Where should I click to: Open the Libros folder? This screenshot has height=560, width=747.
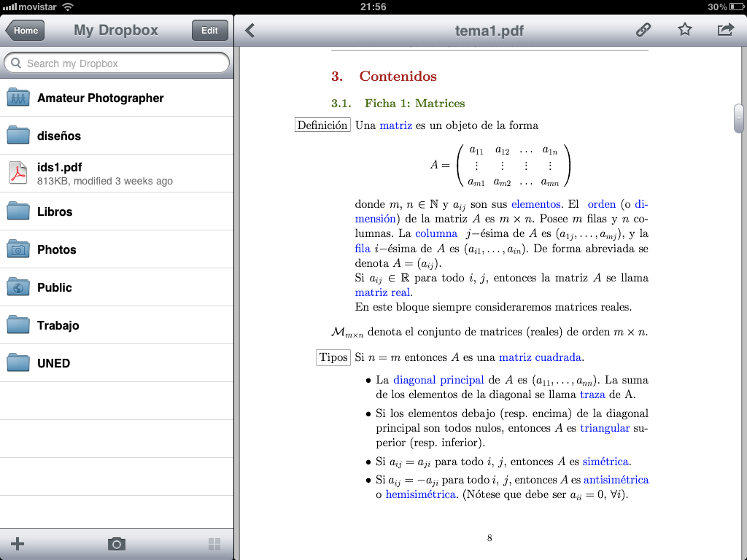click(117, 211)
